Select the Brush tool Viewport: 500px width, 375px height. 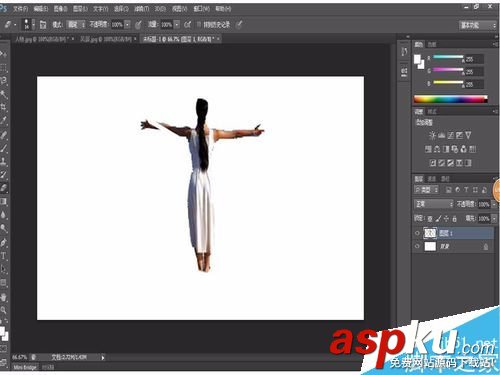click(x=3, y=148)
